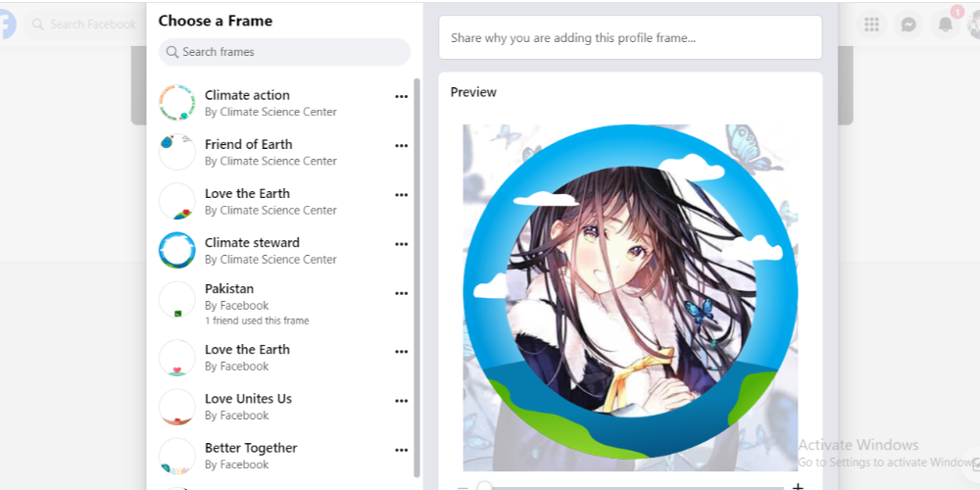Screen dimensions: 980x490
Task: Open more options for Climate action
Action: 401,96
